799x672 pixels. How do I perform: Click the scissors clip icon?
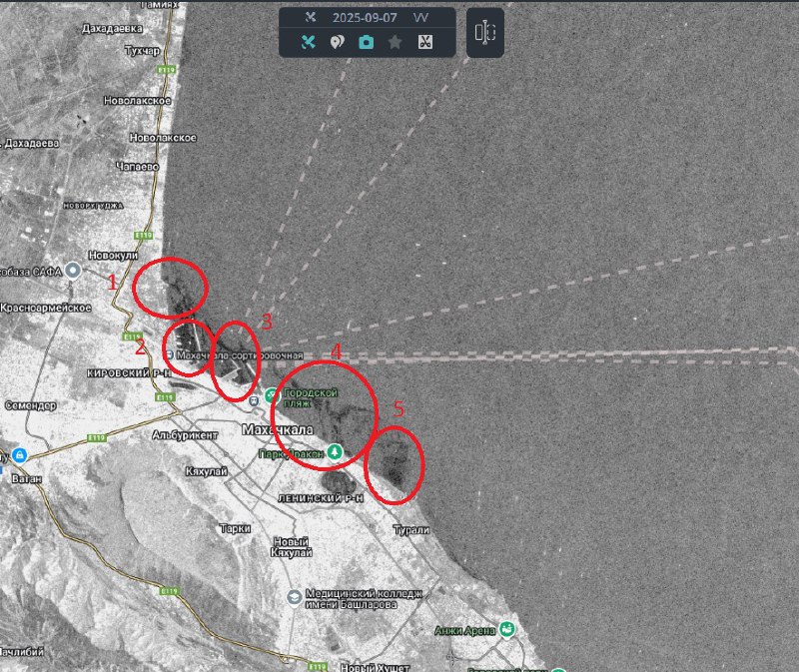tap(424, 42)
